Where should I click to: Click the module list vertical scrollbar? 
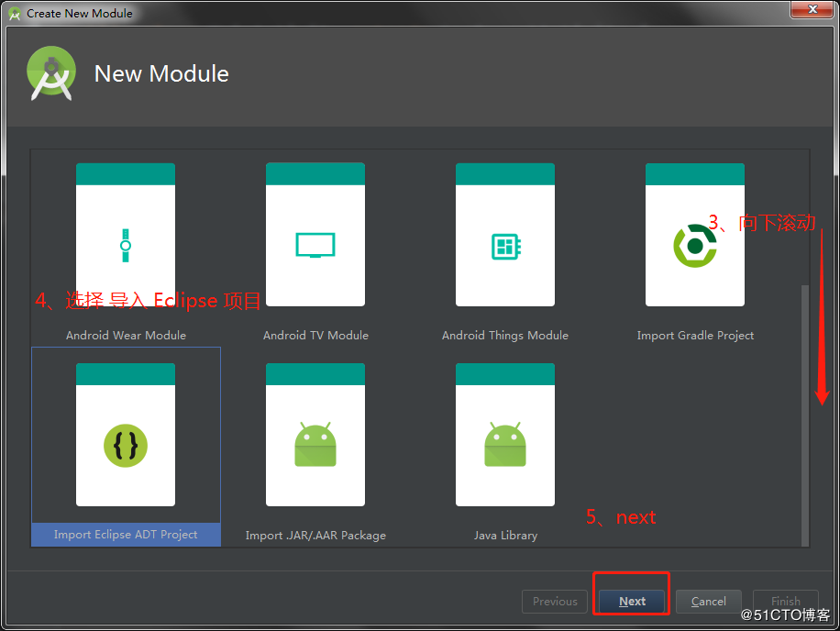pyautogui.click(x=804, y=415)
